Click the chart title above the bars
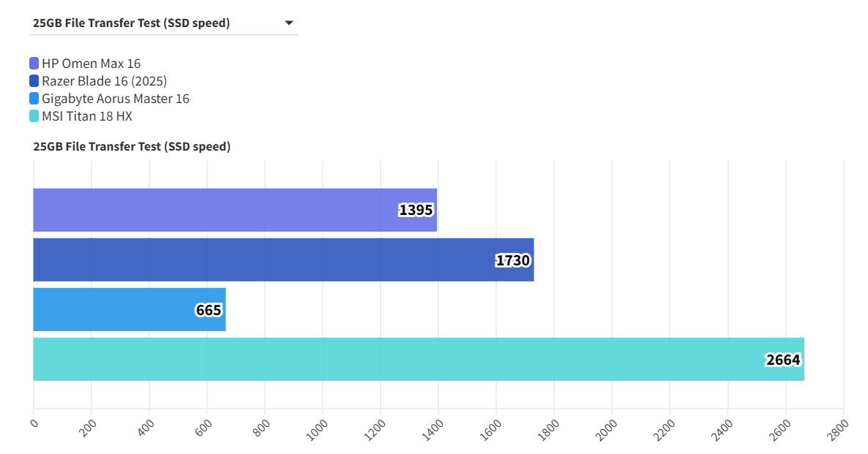The height and width of the screenshot is (454, 868). [132, 147]
